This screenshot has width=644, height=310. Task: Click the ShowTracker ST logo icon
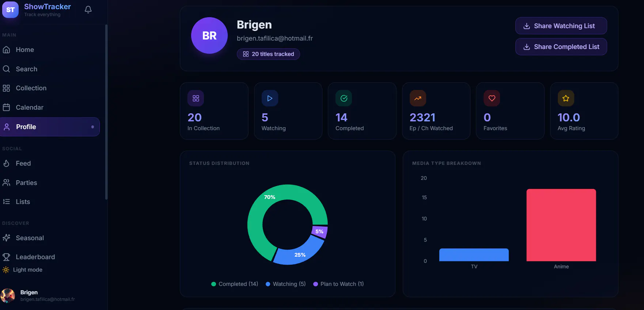tap(10, 10)
